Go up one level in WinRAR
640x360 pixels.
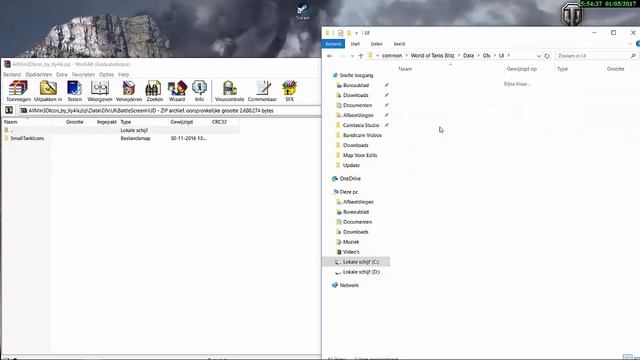(x=9, y=110)
